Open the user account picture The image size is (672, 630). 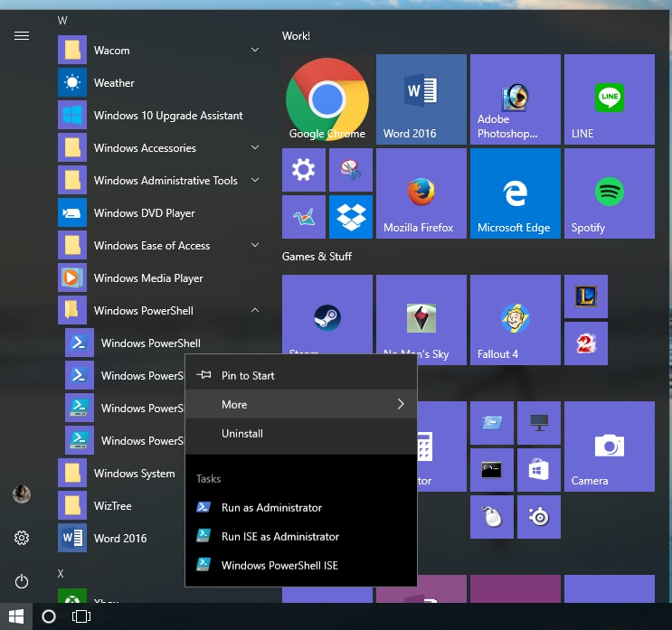(22, 494)
